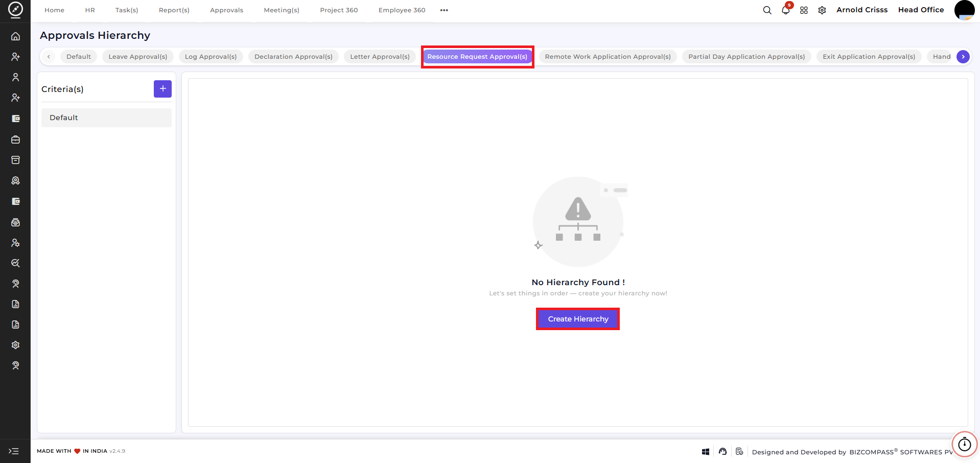980x463 pixels.
Task: Open the Home menu
Action: (x=54, y=10)
